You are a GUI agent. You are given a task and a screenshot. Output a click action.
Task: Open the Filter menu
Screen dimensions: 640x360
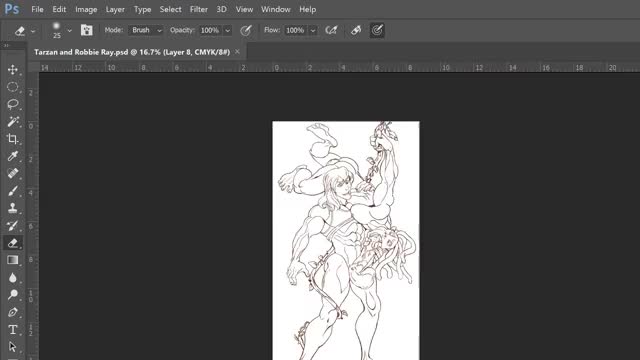199,9
